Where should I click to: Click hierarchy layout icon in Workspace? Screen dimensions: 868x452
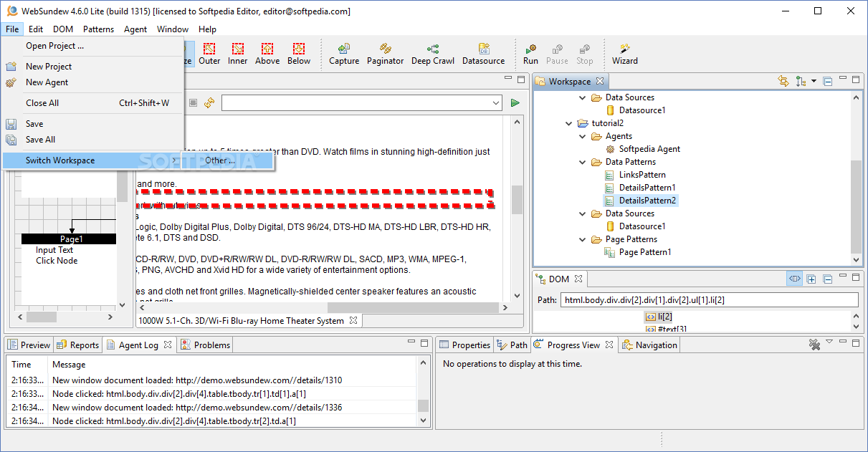801,81
